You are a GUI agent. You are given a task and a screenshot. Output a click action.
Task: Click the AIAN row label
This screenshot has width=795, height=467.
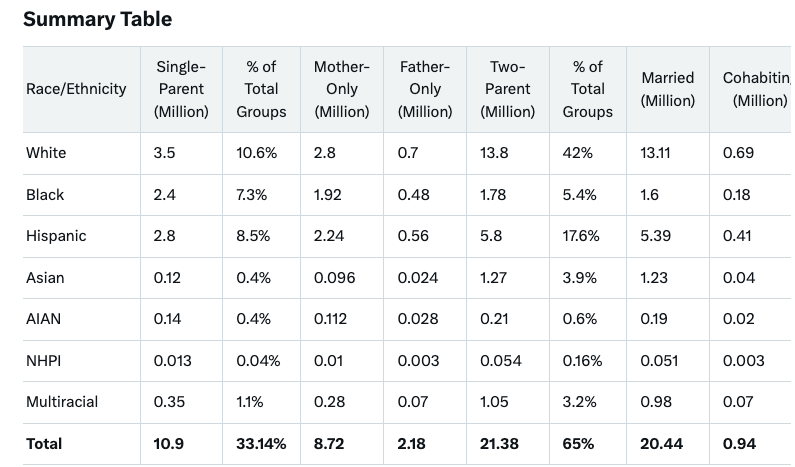(44, 319)
